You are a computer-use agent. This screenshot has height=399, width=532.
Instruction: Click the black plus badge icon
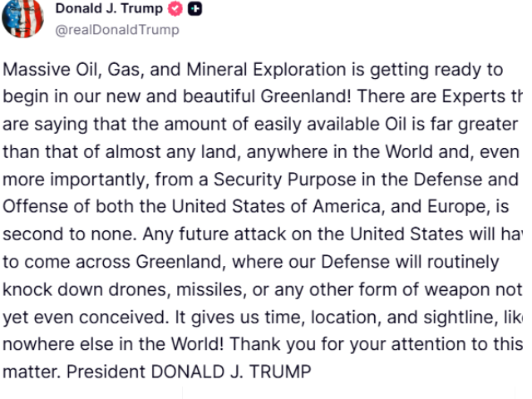195,9
